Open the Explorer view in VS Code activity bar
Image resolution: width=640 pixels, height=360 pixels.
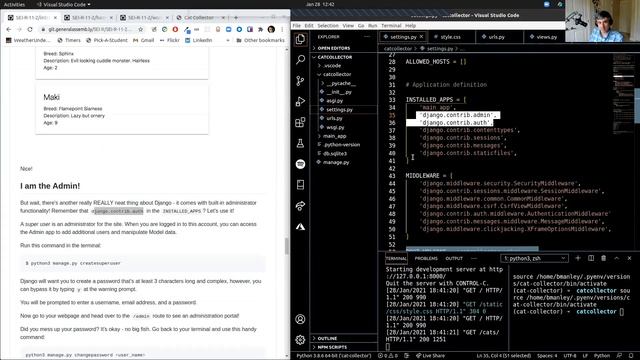(300, 39)
